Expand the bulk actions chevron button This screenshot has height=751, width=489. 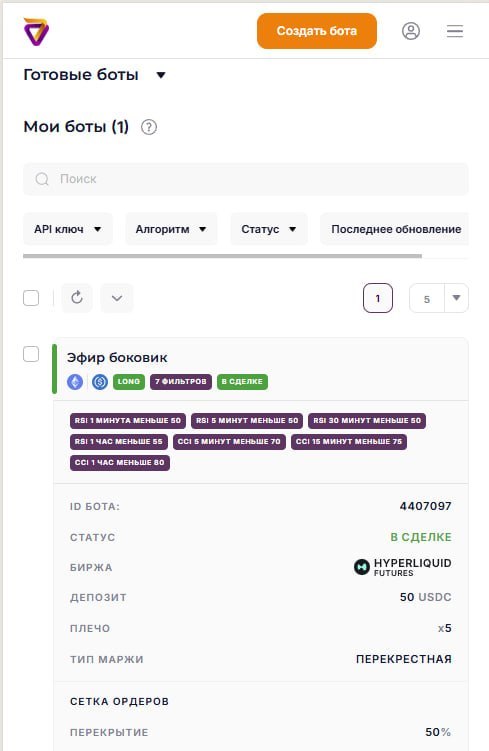point(117,298)
